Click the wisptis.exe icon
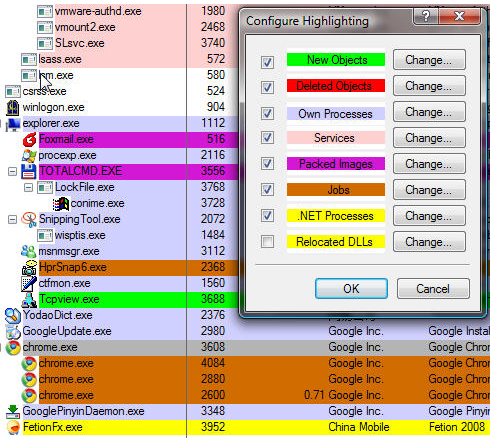 pyautogui.click(x=45, y=235)
